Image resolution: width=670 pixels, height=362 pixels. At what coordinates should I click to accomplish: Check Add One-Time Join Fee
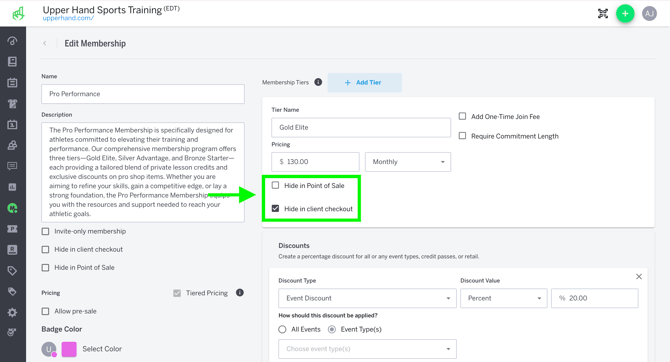[462, 116]
